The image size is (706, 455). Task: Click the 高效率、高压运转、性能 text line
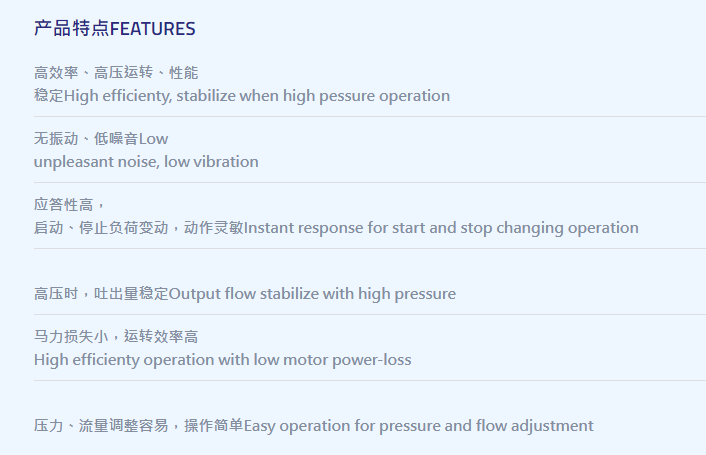116,72
